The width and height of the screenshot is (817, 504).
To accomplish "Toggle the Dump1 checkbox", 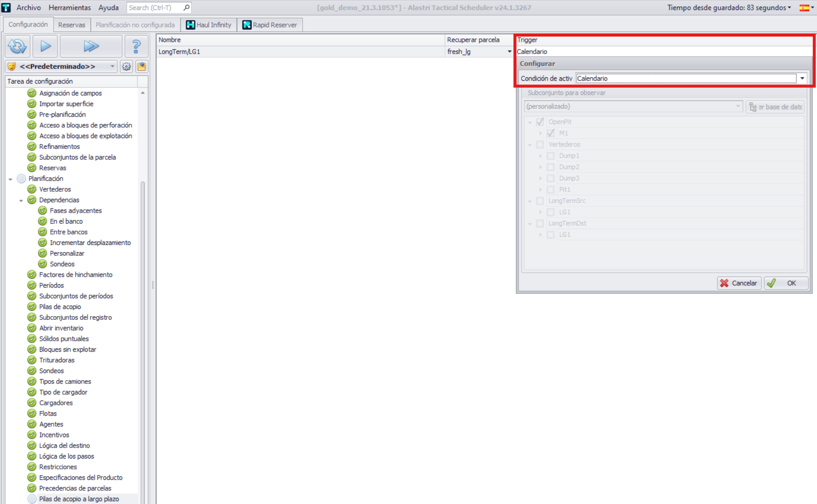I will click(551, 156).
